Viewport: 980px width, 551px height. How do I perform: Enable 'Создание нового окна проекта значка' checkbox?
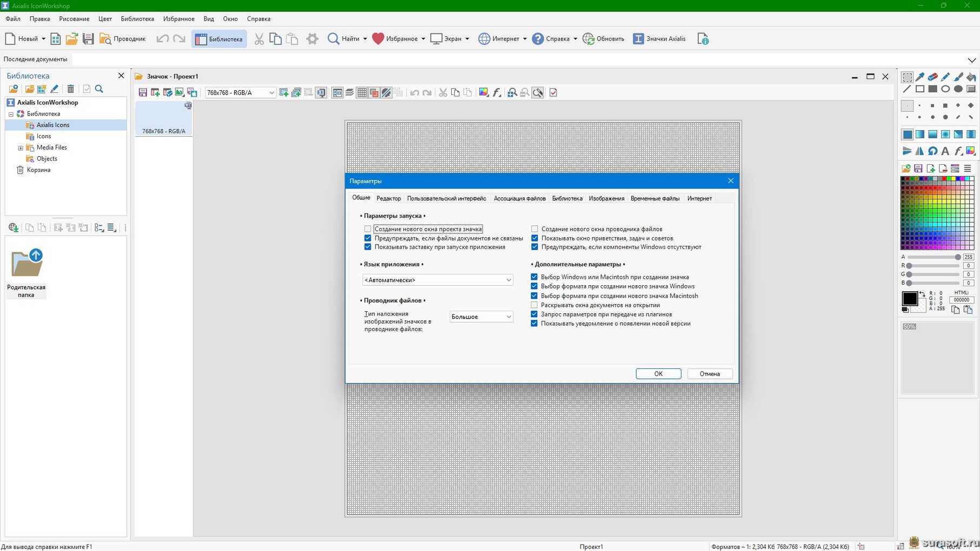click(368, 229)
